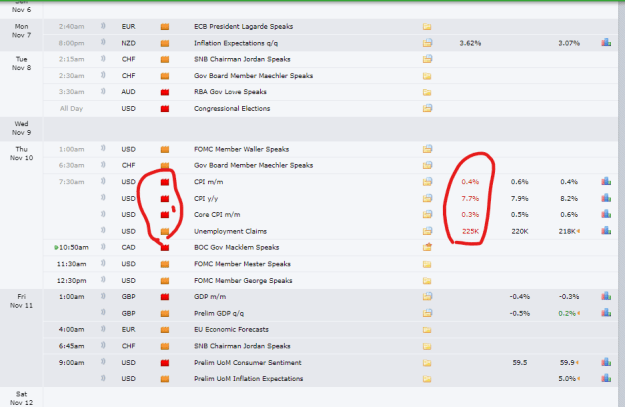Click Prelim GDP q/q previous 0.2%

[567, 313]
